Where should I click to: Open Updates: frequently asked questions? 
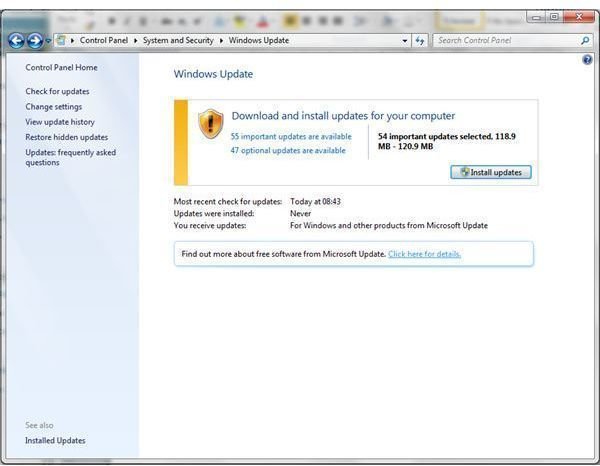click(70, 157)
